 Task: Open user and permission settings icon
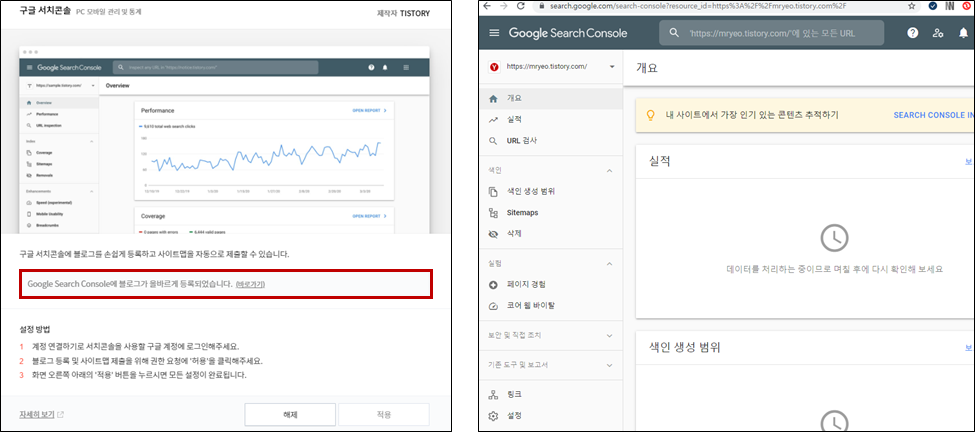coord(938,33)
